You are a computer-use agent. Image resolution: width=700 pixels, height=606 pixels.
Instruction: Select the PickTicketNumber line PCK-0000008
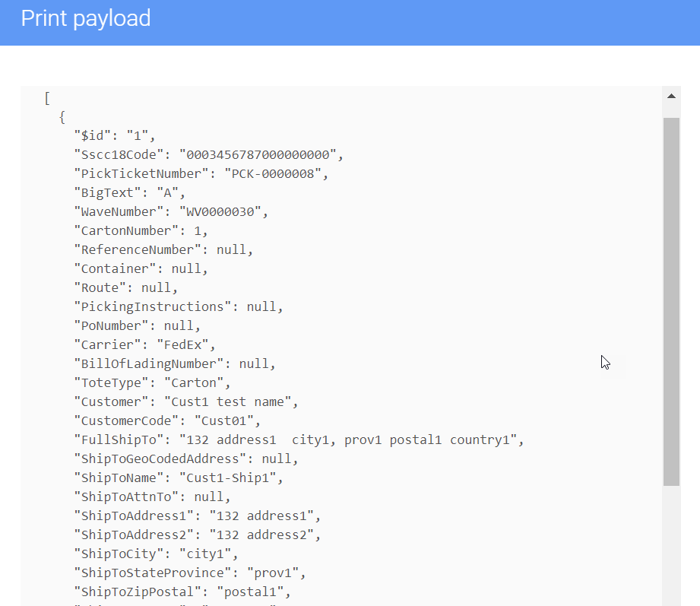(201, 173)
